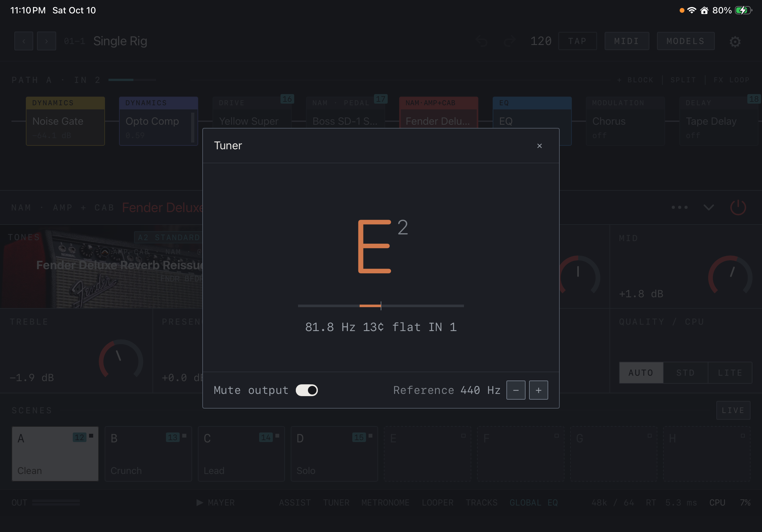
Task: Open the three-dot block options menu
Action: tap(679, 208)
